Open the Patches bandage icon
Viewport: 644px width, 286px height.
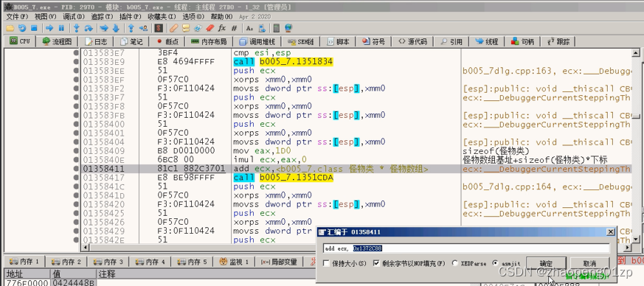coord(173,28)
